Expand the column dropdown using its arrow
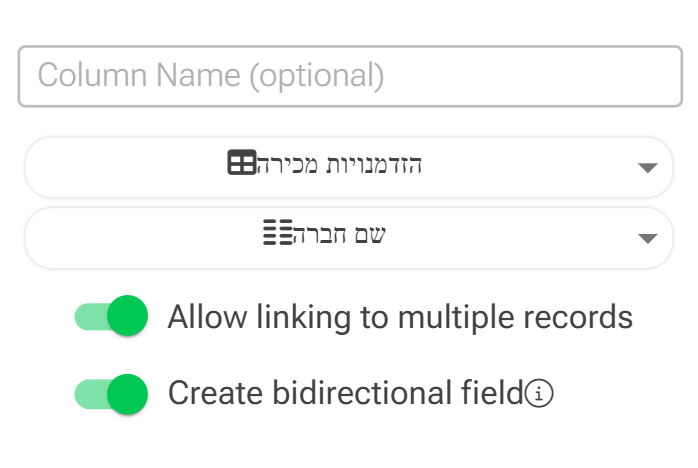The height and width of the screenshot is (468, 698). [647, 238]
